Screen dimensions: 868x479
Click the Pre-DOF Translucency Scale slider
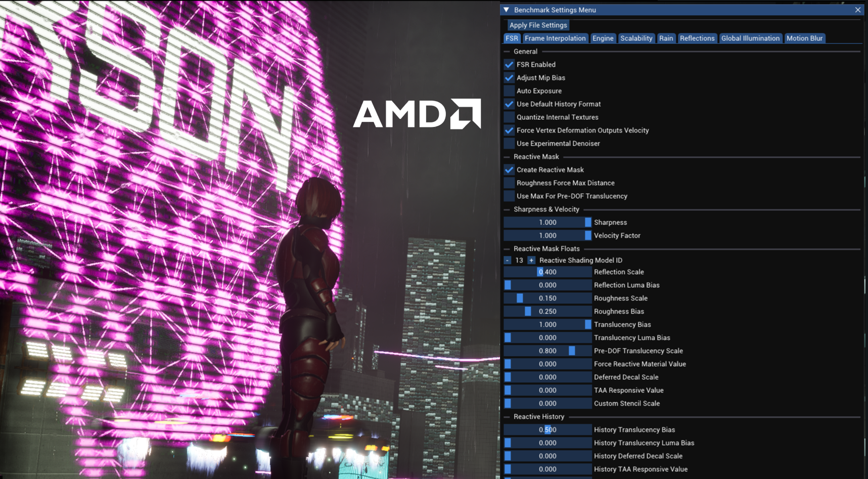click(547, 351)
